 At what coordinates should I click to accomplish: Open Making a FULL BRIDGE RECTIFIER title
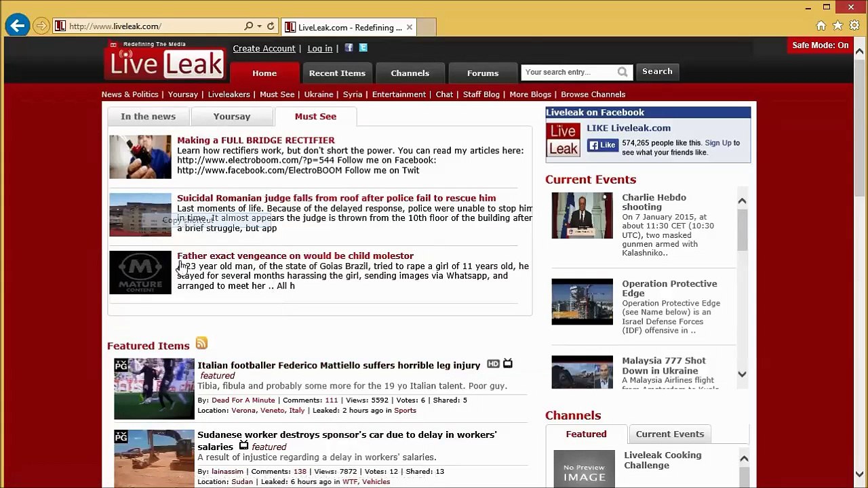pos(256,140)
